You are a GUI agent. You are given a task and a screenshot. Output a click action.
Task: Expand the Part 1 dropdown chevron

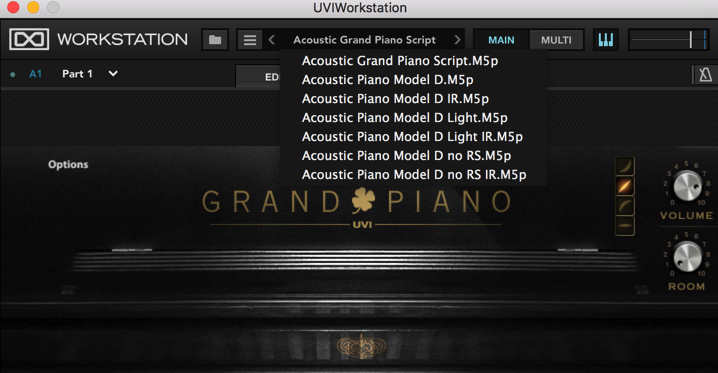(x=113, y=74)
